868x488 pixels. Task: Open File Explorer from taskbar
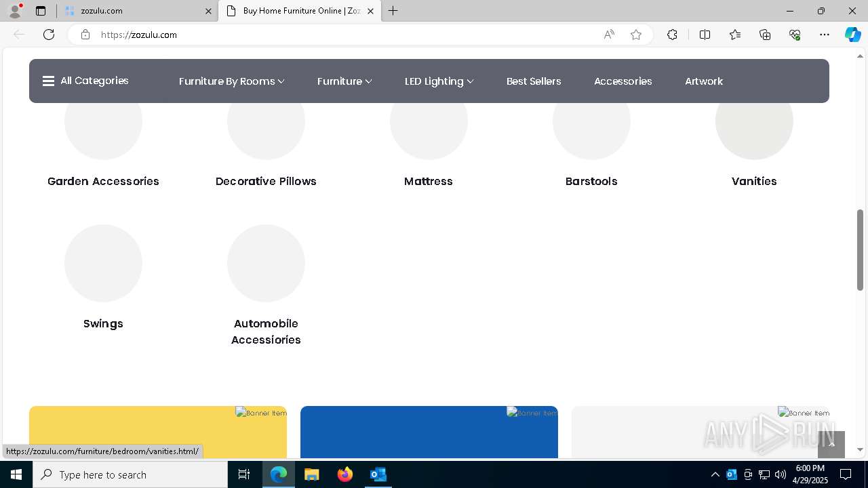click(312, 474)
